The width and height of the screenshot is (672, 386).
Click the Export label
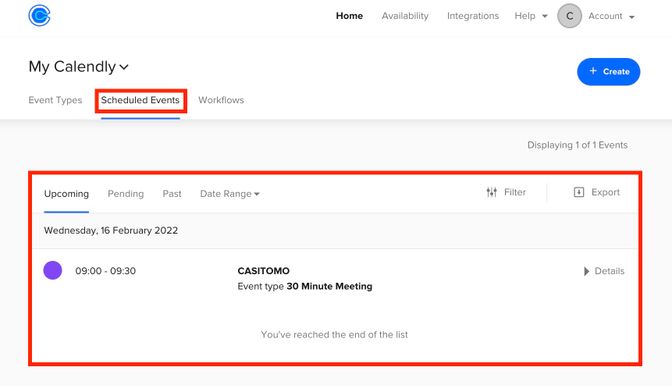[605, 192]
